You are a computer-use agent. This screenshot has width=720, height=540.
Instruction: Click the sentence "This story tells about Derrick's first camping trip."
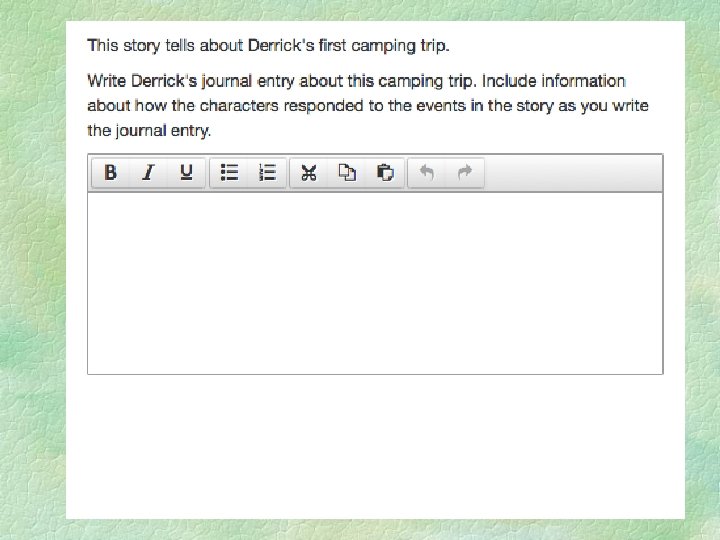click(268, 45)
